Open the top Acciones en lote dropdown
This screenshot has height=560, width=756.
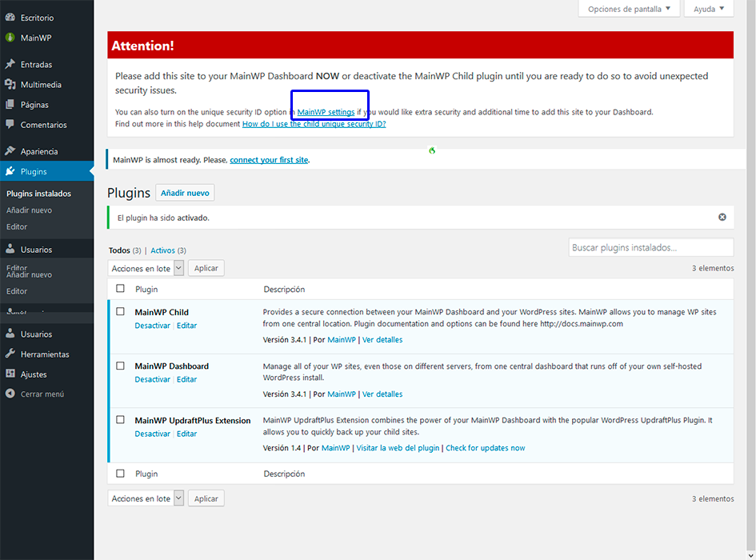click(146, 268)
